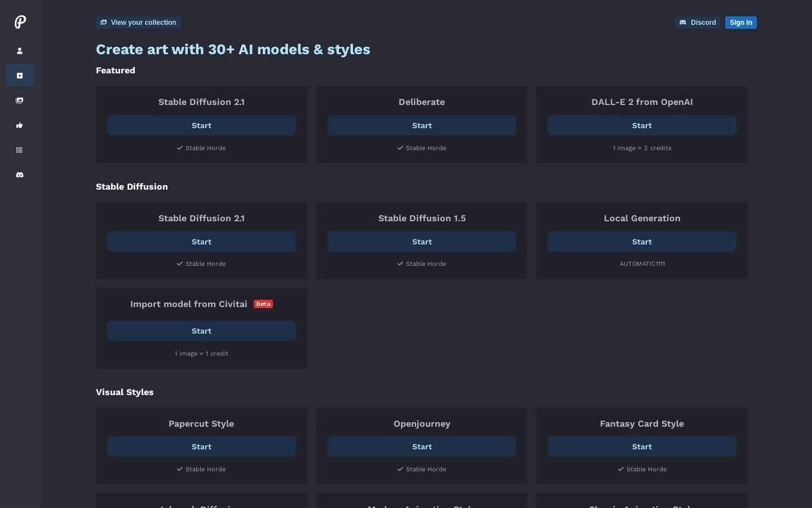The image size is (812, 508).
Task: Start Local Generation with AUTOMATIC1111
Action: click(x=642, y=242)
